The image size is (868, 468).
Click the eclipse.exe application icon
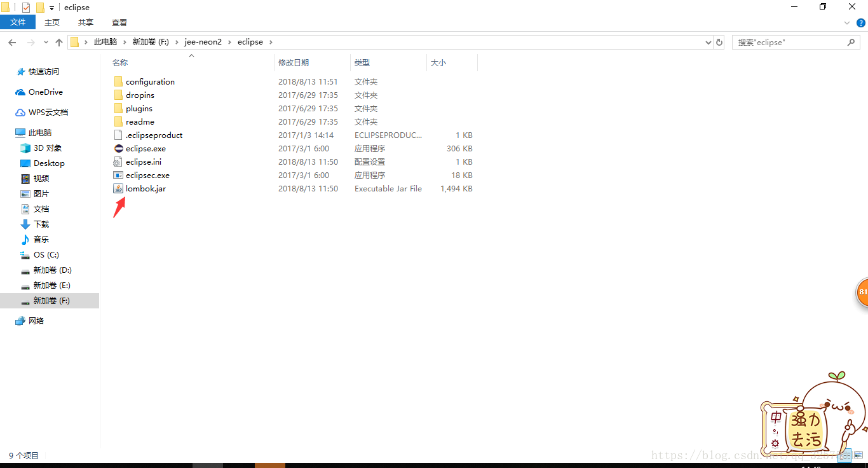(x=118, y=148)
